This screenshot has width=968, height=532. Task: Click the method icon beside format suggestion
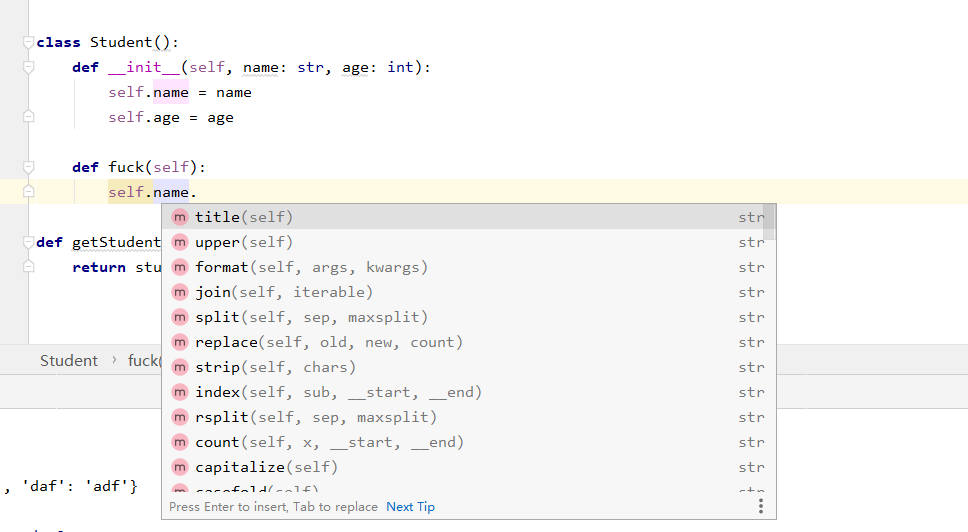pos(180,267)
